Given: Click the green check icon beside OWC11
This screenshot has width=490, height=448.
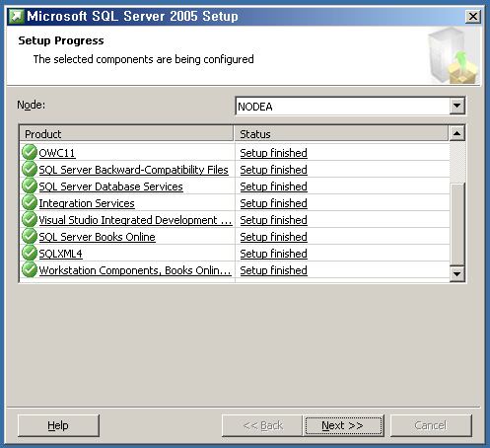Looking at the screenshot, I should coord(30,152).
